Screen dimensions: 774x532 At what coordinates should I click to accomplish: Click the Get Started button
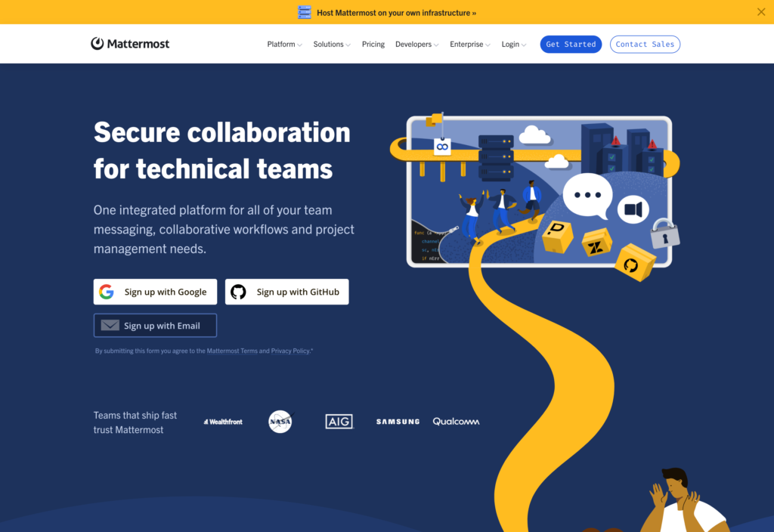tap(571, 45)
